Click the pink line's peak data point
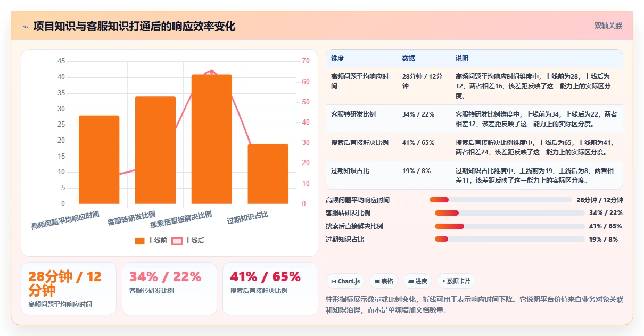The image size is (644, 336). click(212, 71)
